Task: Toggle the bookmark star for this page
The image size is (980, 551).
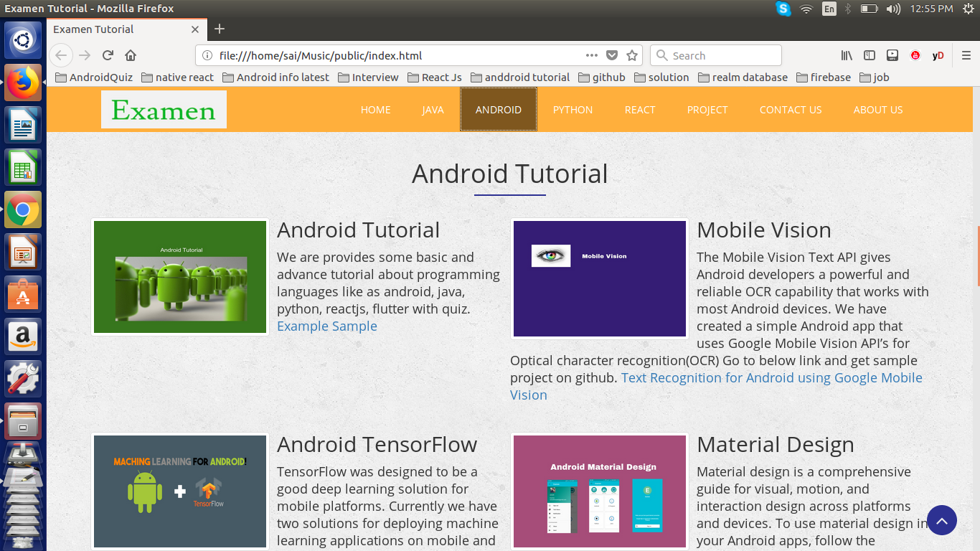Action: tap(632, 55)
